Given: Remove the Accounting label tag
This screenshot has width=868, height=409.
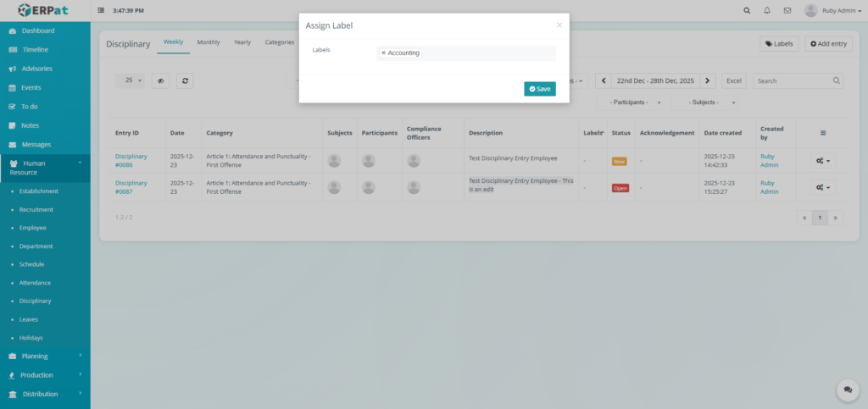Looking at the screenshot, I should (x=383, y=53).
